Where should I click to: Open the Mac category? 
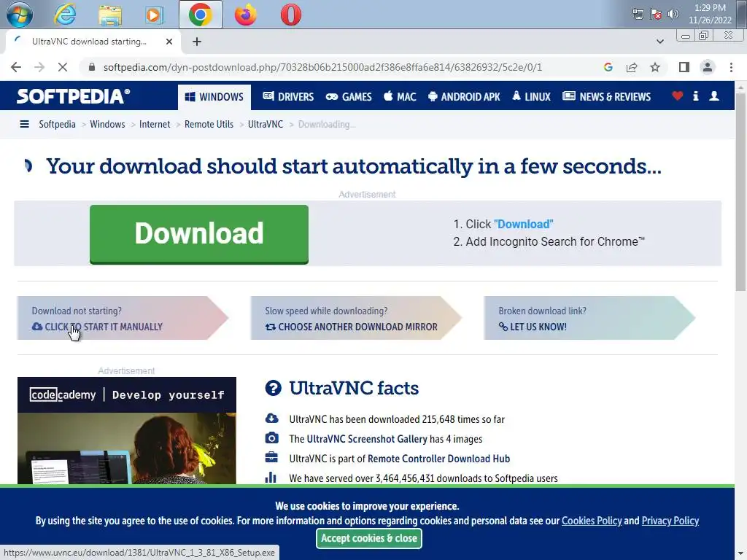[400, 97]
